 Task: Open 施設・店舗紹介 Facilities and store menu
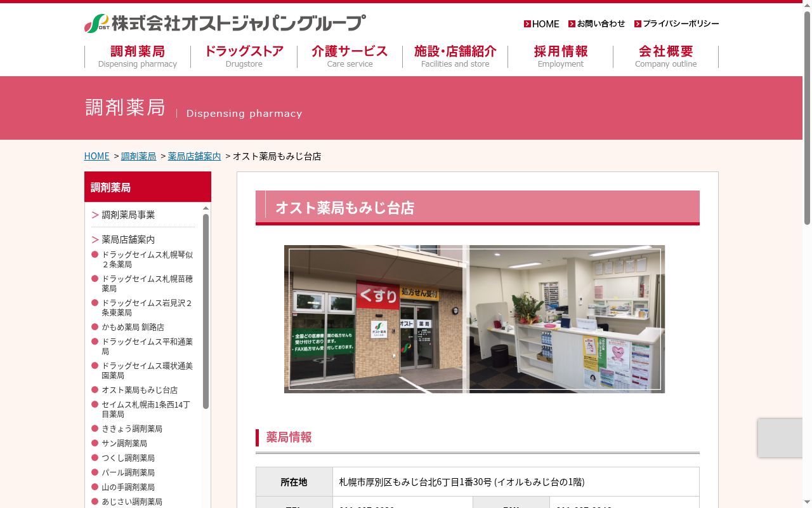click(x=455, y=57)
